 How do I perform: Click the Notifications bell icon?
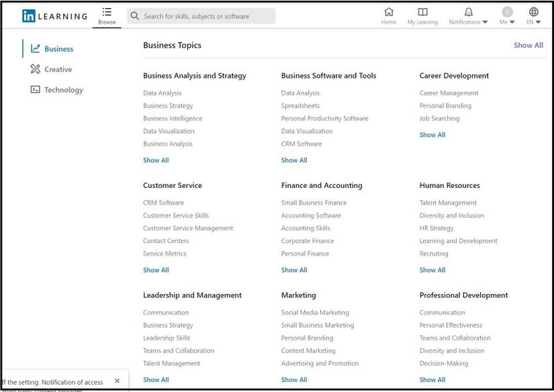click(x=469, y=12)
